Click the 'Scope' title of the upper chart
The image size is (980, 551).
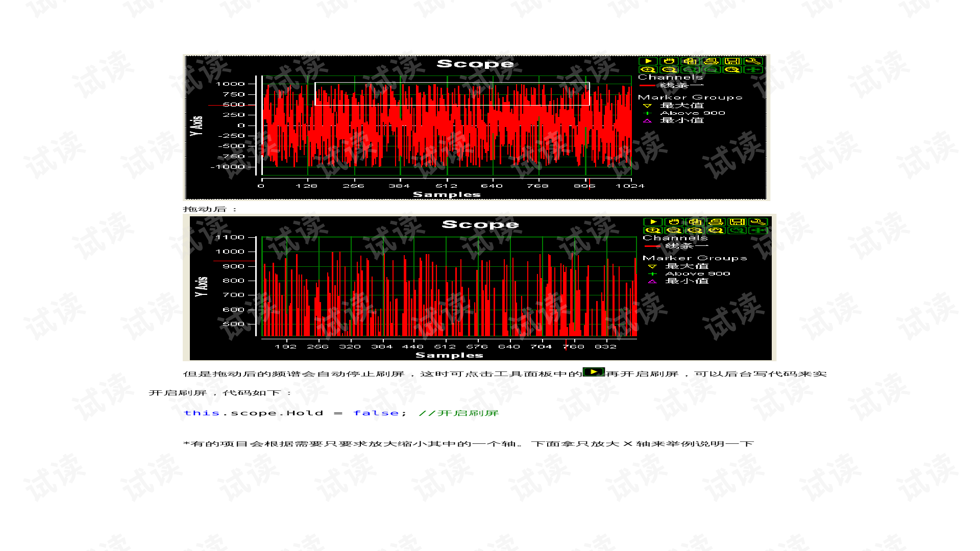(x=475, y=64)
